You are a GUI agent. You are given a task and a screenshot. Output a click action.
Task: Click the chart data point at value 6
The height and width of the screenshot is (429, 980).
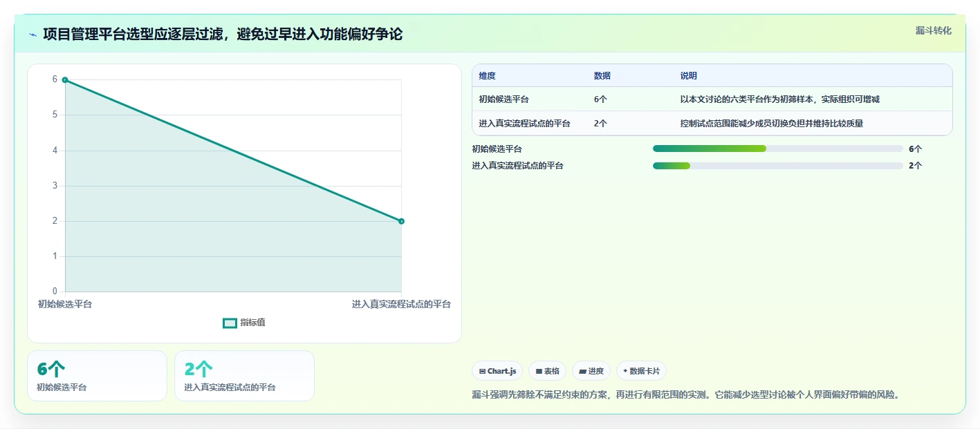tap(65, 80)
